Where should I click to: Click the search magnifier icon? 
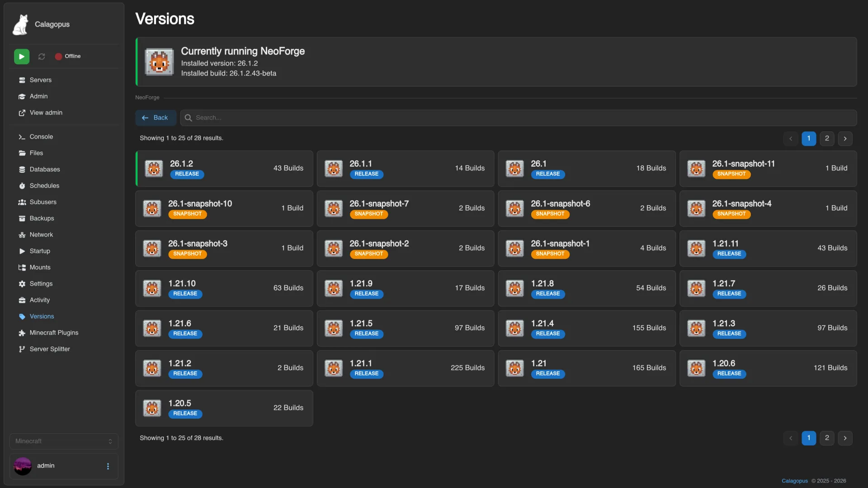(x=188, y=117)
